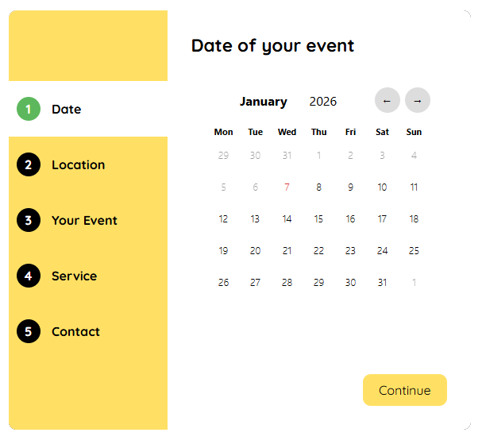Pick January 15 as event date
Screen dimensions: 482x448
click(x=318, y=219)
